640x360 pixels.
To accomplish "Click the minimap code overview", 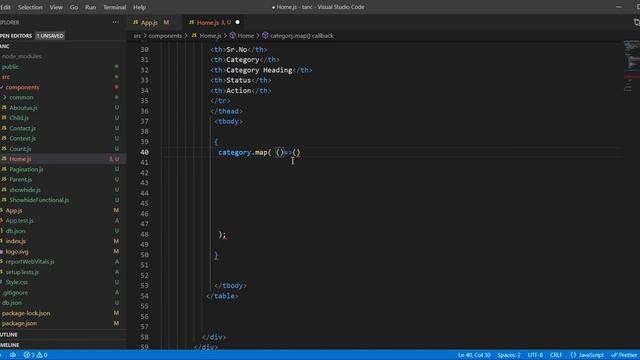I will (631, 66).
